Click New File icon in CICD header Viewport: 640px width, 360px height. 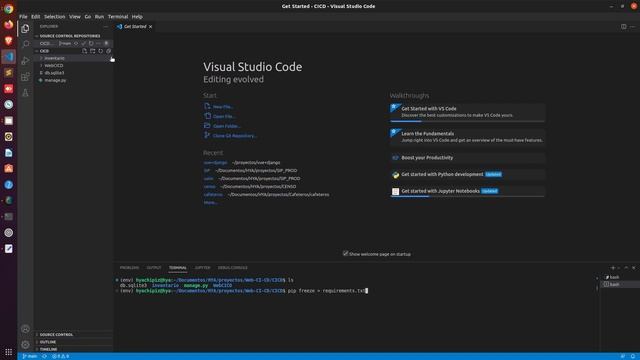84,51
